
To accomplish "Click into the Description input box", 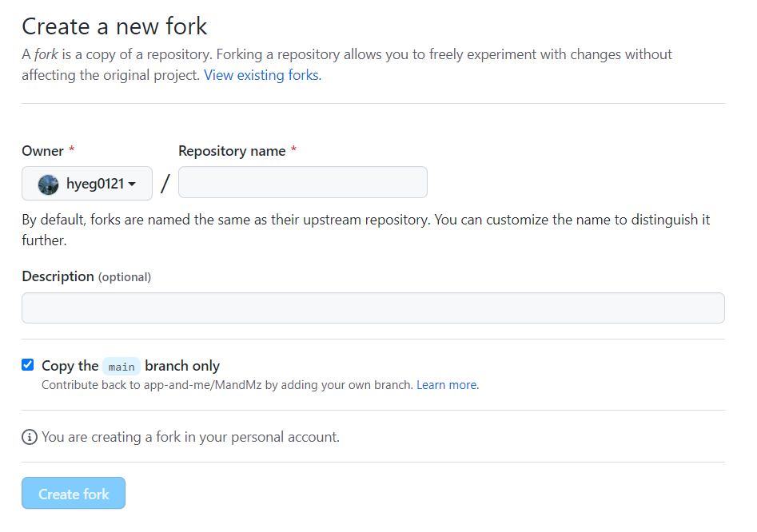I will (373, 308).
